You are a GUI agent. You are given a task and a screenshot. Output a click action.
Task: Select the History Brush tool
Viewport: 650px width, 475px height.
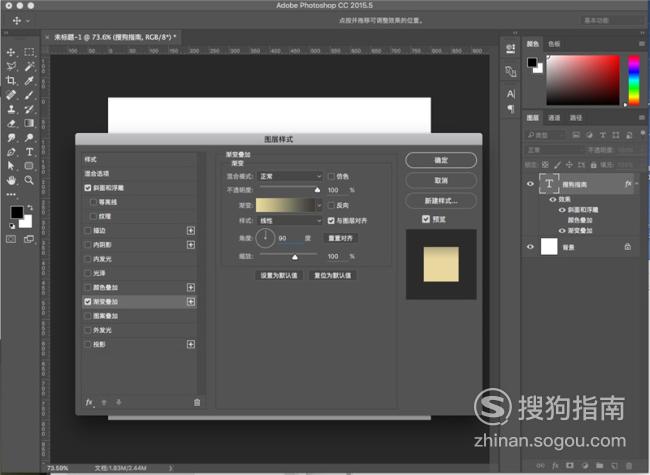29,109
